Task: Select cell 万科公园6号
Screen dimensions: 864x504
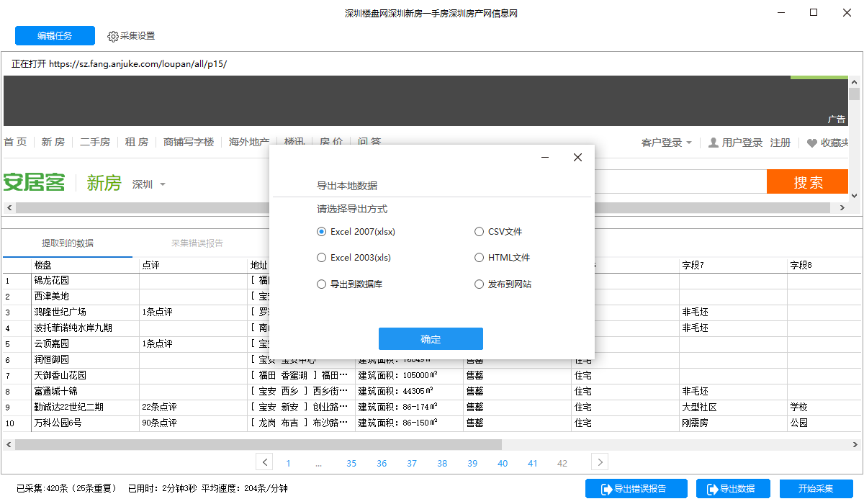Action: 85,423
